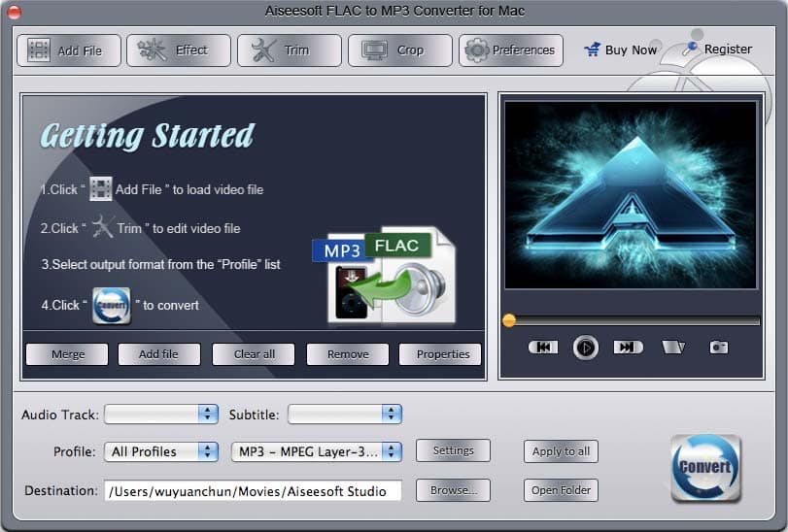Click the large Convert button

pyautogui.click(x=706, y=468)
